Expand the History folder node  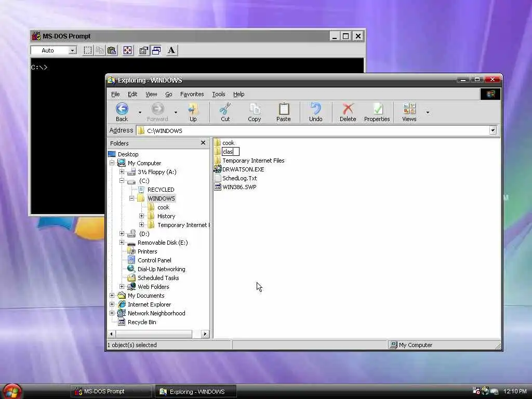pyautogui.click(x=141, y=216)
